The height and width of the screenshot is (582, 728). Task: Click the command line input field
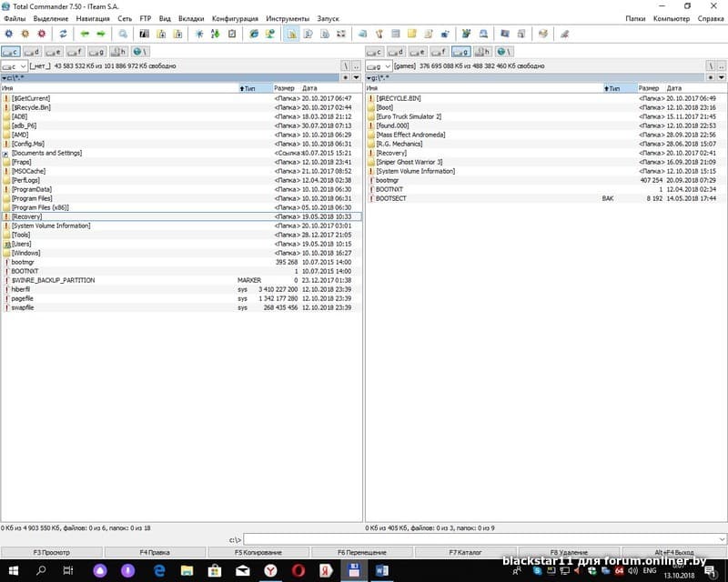tap(482, 540)
